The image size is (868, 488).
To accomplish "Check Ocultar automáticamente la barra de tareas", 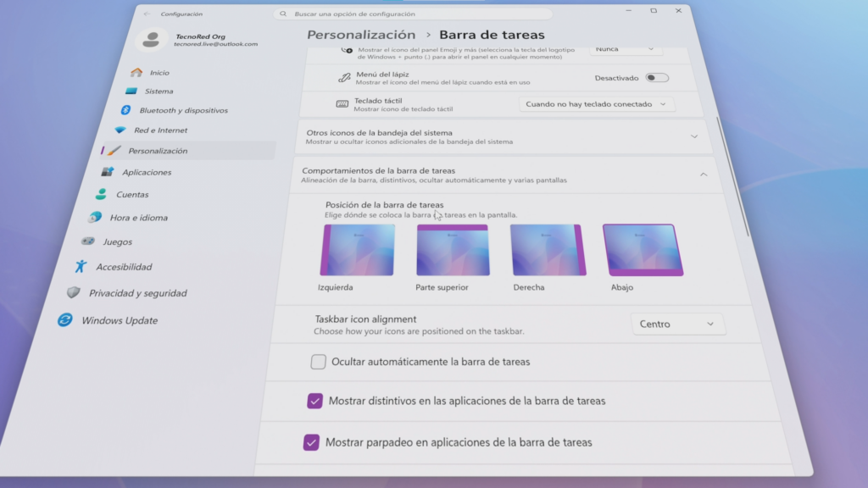I will 318,362.
